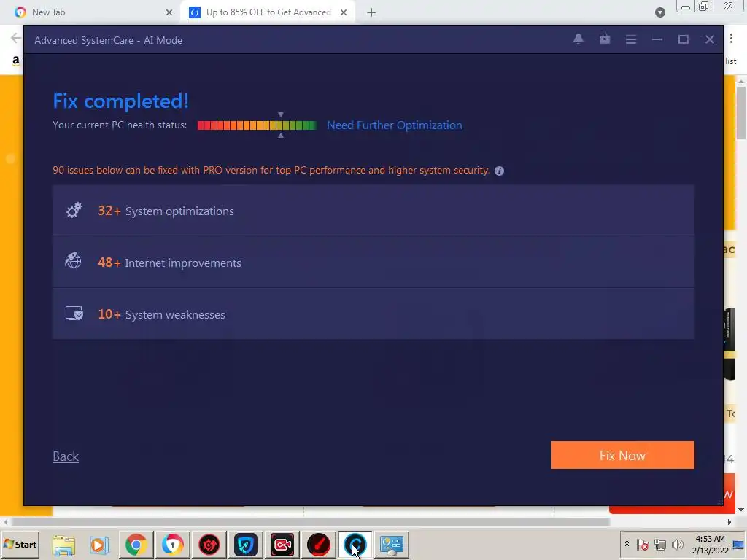Open the hamburger options menu
747x560 pixels.
(631, 39)
